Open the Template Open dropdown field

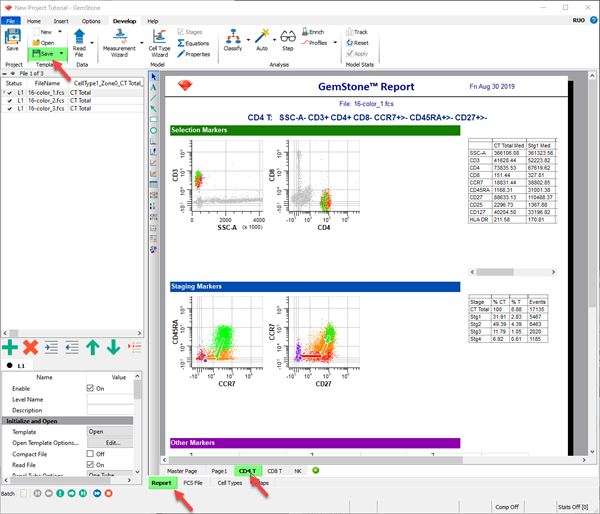[x=111, y=432]
